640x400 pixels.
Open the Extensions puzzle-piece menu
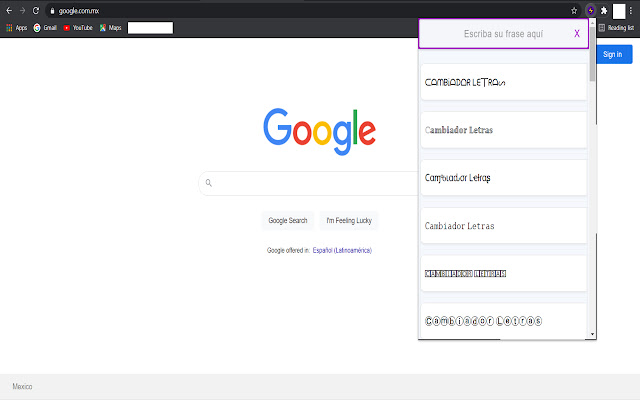604,11
